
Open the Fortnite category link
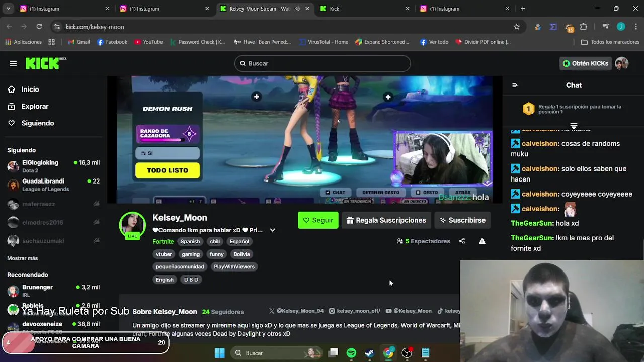coord(163,241)
